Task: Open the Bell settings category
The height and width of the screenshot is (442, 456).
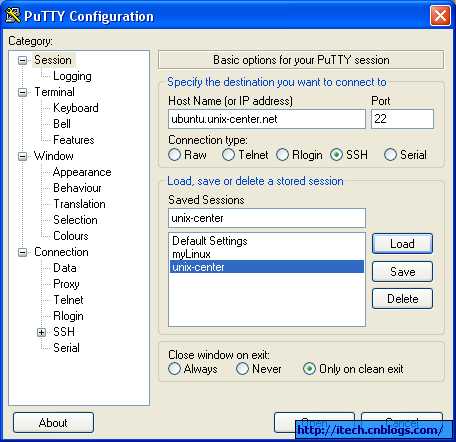Action: [62, 124]
